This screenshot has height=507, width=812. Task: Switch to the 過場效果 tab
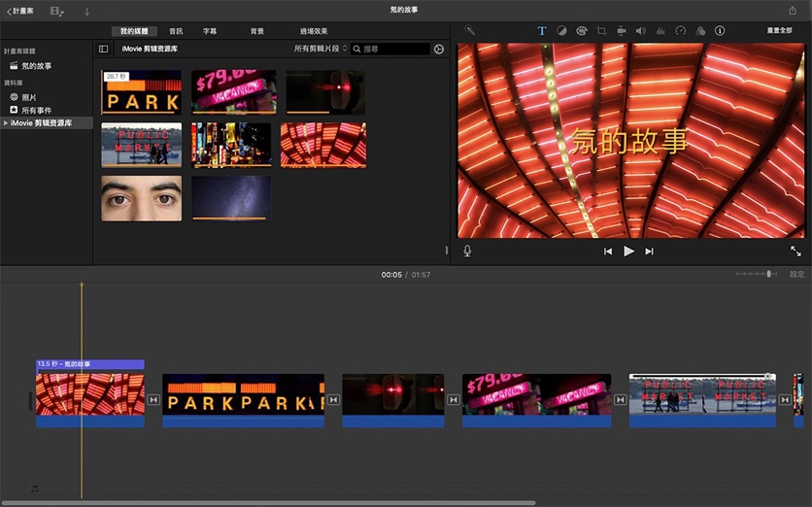click(312, 31)
